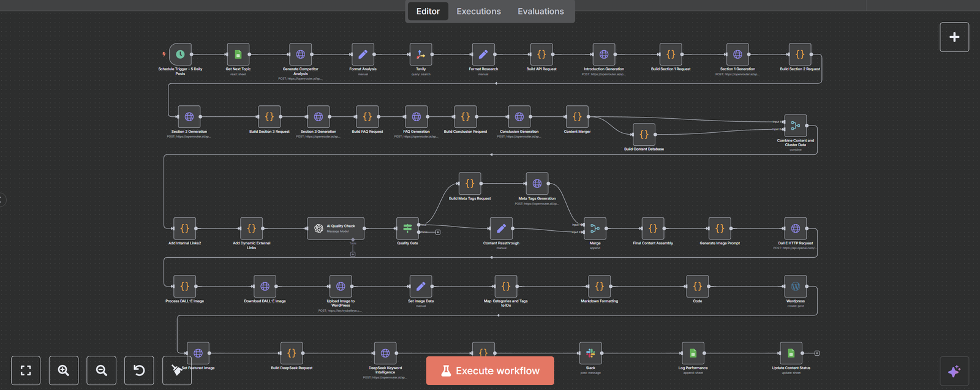The width and height of the screenshot is (980, 390).
Task: Open the AI assistant sparkle button
Action: point(954,371)
